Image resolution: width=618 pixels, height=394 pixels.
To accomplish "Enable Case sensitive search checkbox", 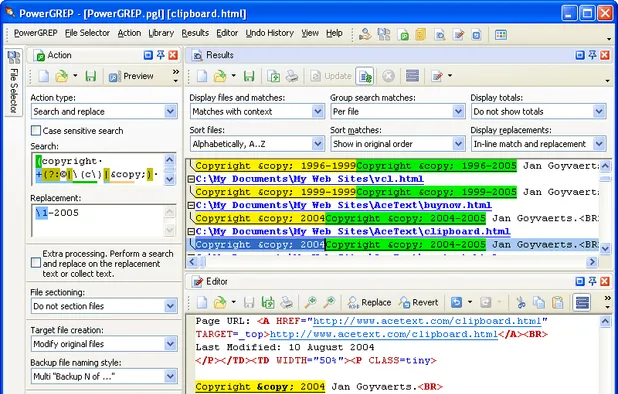I will click(36, 130).
